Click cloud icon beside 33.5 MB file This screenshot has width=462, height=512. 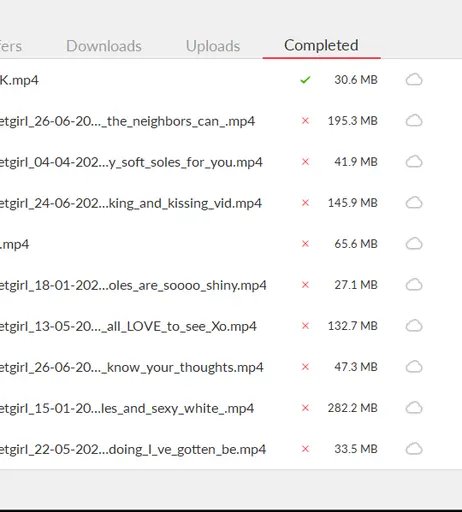pyautogui.click(x=414, y=449)
